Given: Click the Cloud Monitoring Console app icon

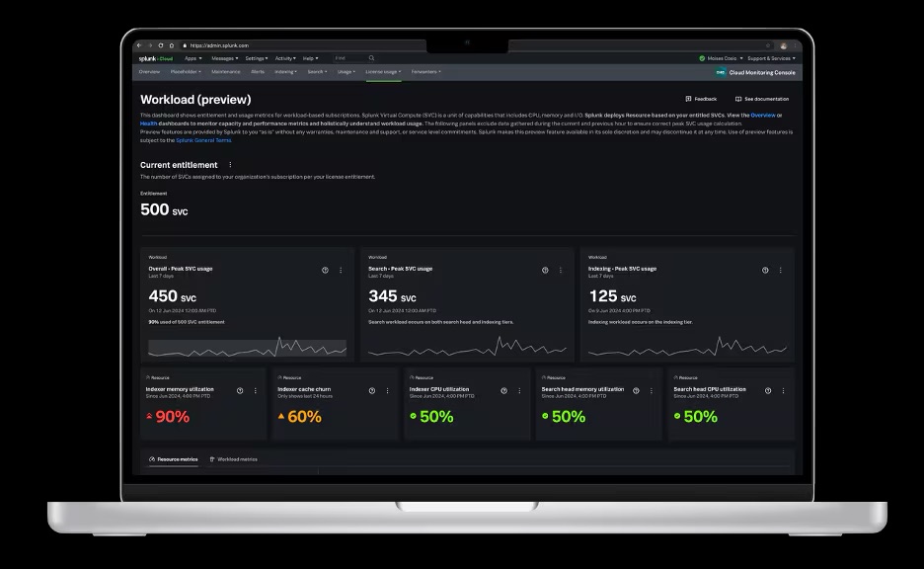Looking at the screenshot, I should [x=719, y=71].
